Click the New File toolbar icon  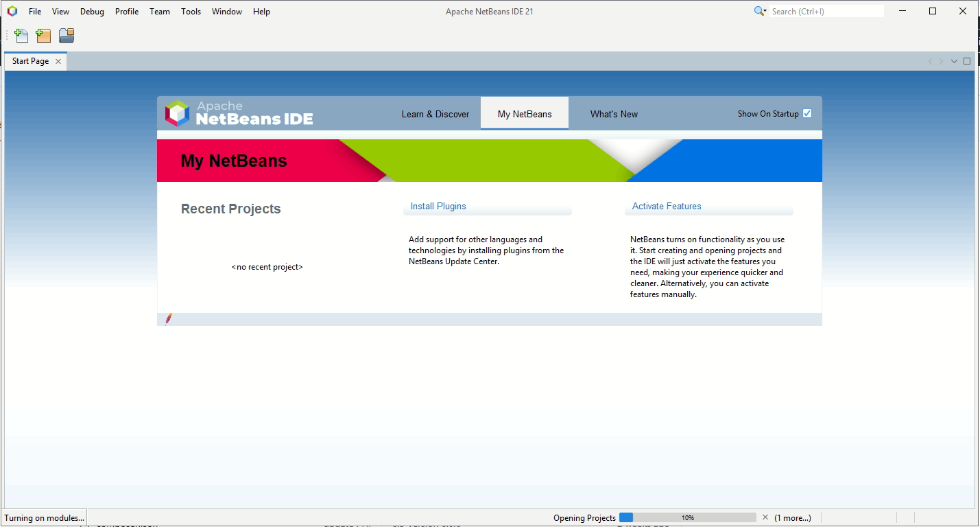[21, 36]
